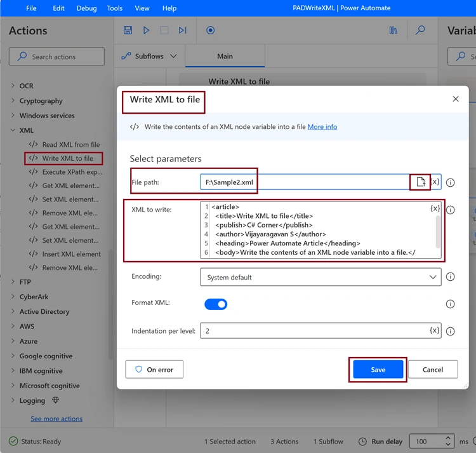The image size is (476, 453).
Task: Open the Tools menu
Action: [x=115, y=8]
